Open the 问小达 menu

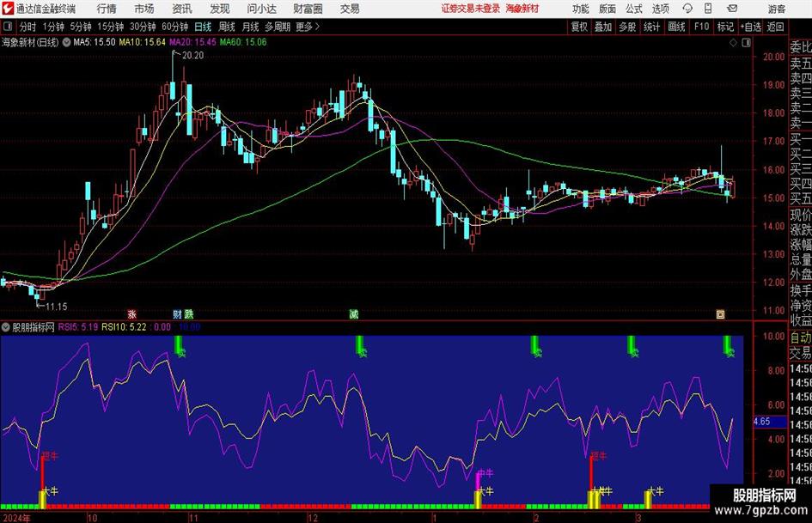click(261, 9)
